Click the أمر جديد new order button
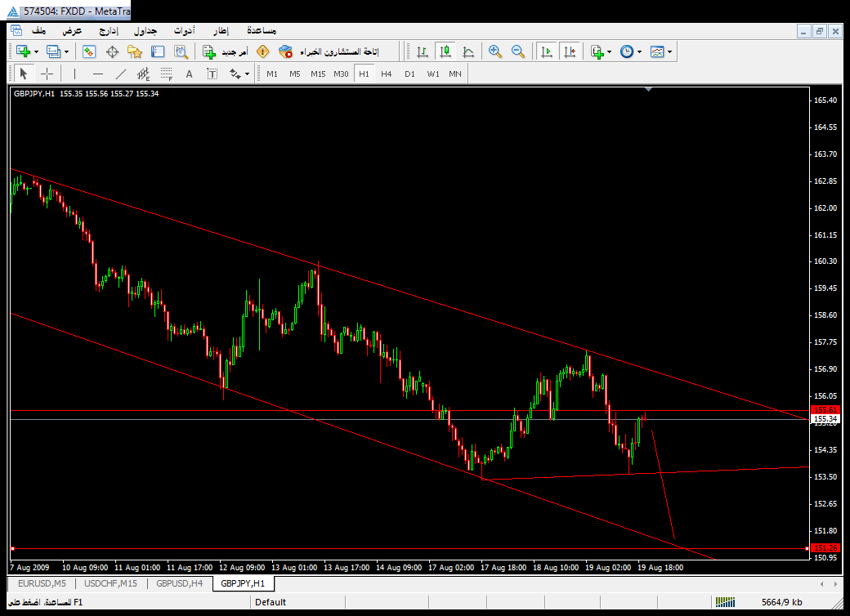The width and height of the screenshot is (850, 616). pos(226,51)
